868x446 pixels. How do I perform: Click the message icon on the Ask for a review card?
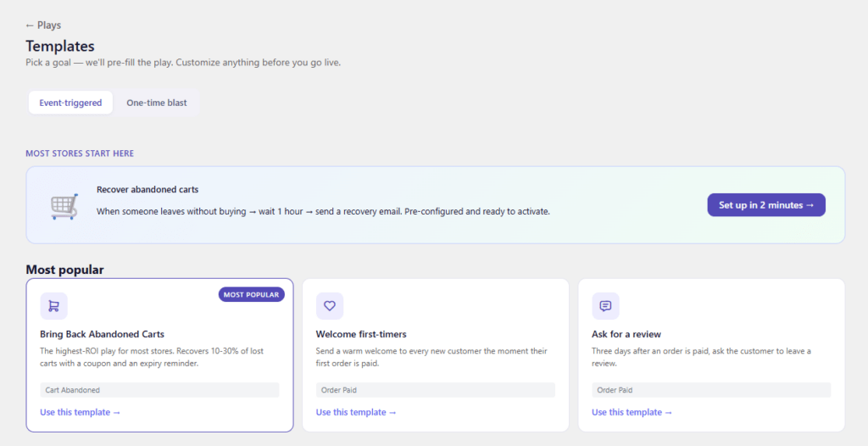coord(605,306)
